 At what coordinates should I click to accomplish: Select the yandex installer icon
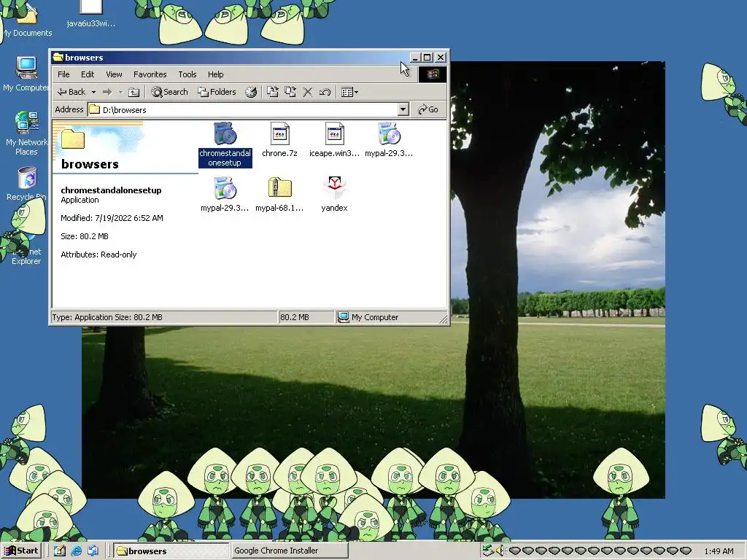click(x=334, y=194)
